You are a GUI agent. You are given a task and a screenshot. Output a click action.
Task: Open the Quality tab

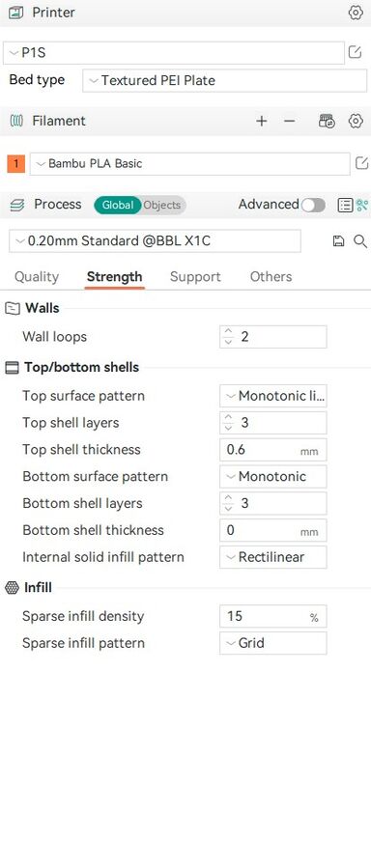coord(37,277)
